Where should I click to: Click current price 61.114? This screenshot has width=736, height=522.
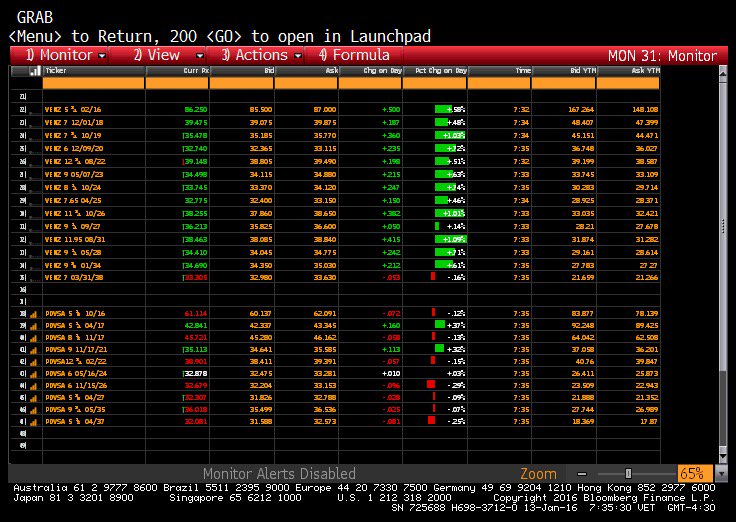coord(196,314)
